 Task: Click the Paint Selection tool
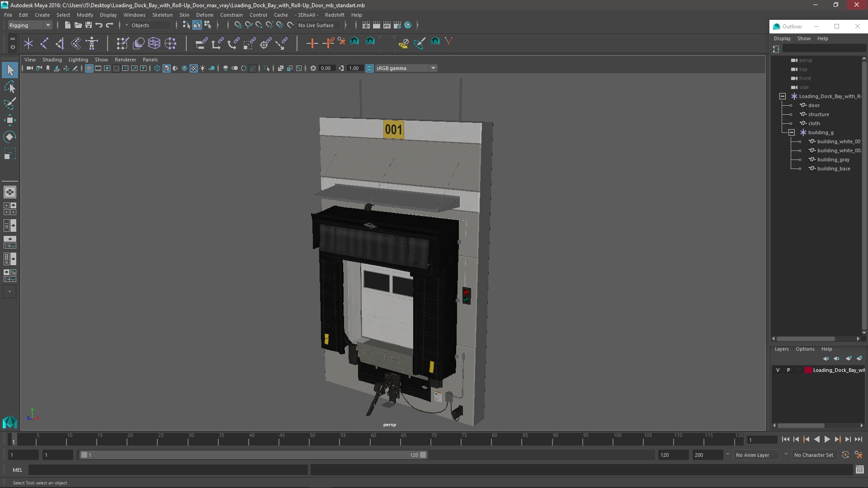[9, 103]
